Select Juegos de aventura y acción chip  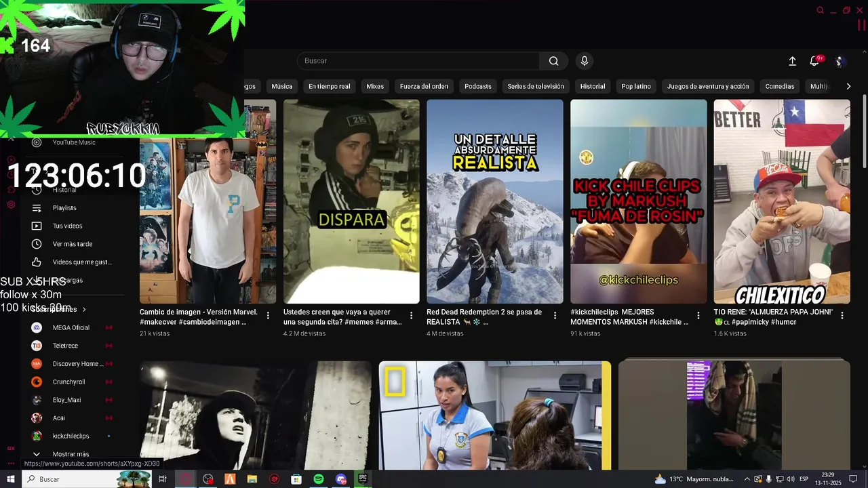pos(708,87)
